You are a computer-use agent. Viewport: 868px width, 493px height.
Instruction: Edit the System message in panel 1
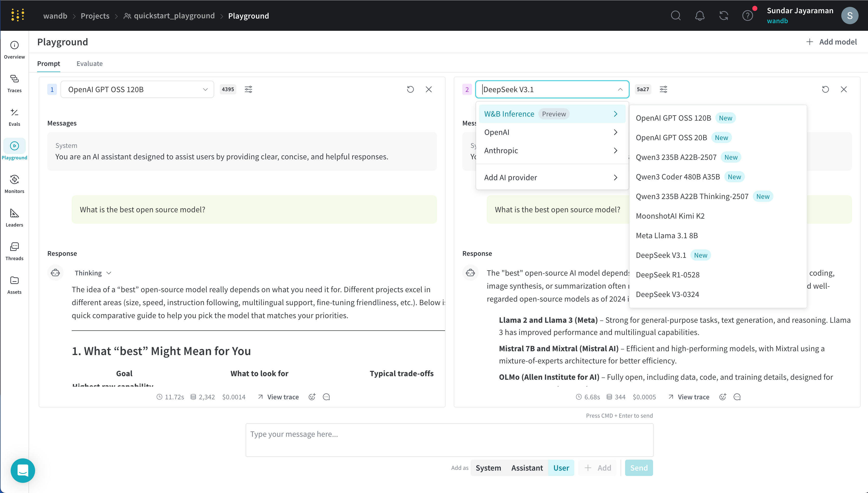tap(242, 151)
